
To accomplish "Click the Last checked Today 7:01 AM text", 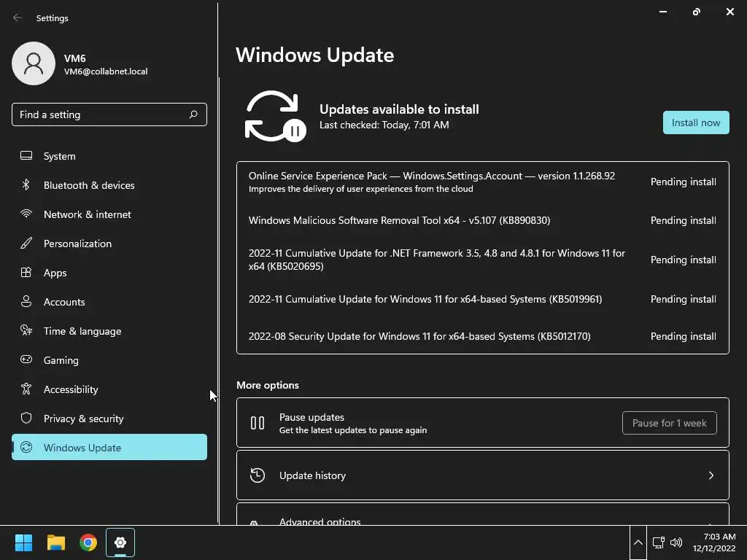I will [x=384, y=125].
